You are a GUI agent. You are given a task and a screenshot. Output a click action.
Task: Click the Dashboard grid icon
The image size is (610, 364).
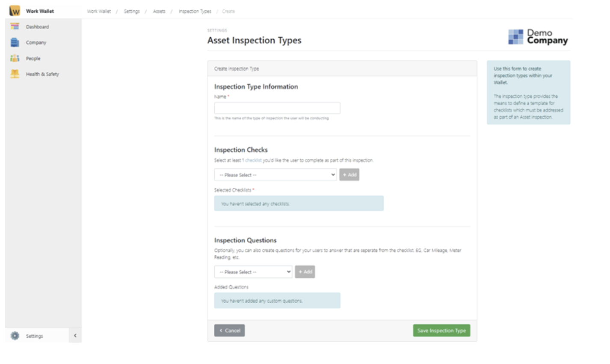click(x=14, y=26)
